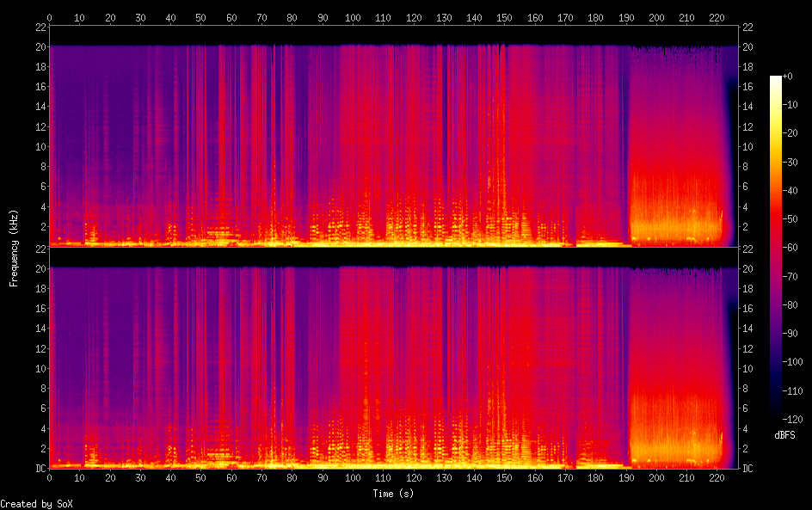The image size is (812, 510).
Task: Click the upper channel spectrogram plot
Action: [x=394, y=137]
